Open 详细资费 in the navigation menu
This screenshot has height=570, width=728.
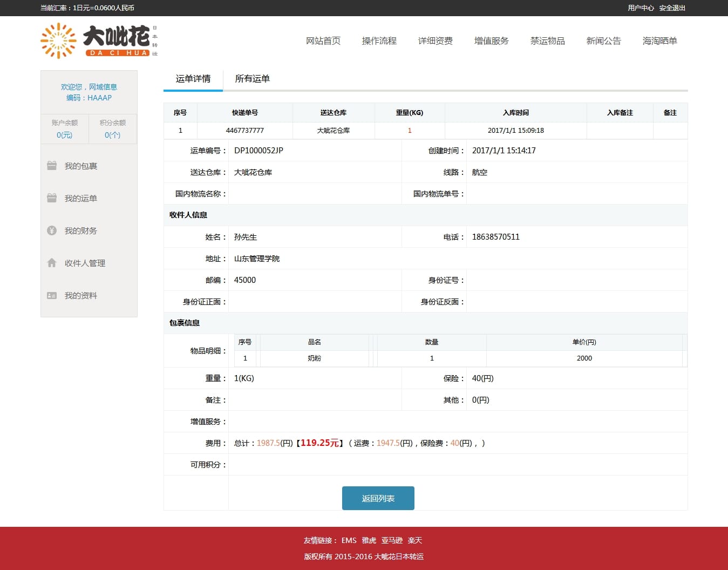(x=436, y=41)
